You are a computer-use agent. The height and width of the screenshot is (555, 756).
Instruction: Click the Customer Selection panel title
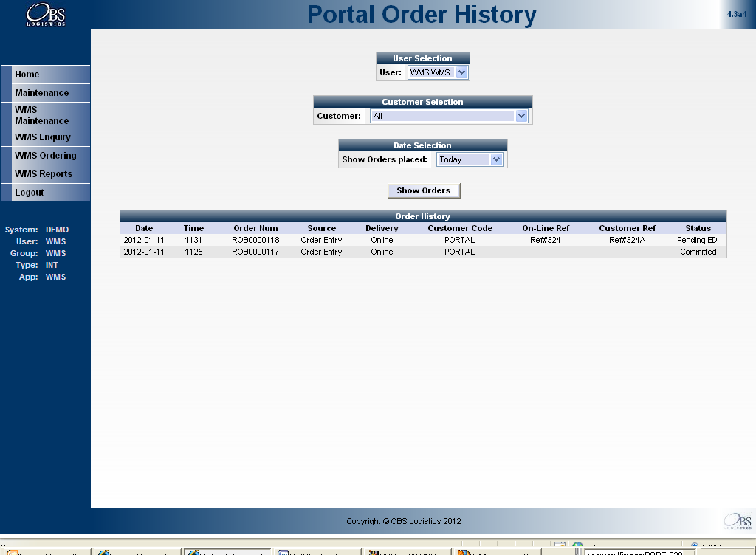click(x=423, y=102)
